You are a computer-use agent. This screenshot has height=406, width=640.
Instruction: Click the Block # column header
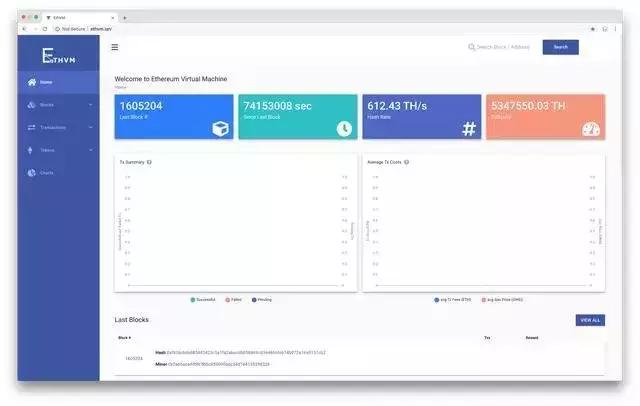(x=124, y=337)
